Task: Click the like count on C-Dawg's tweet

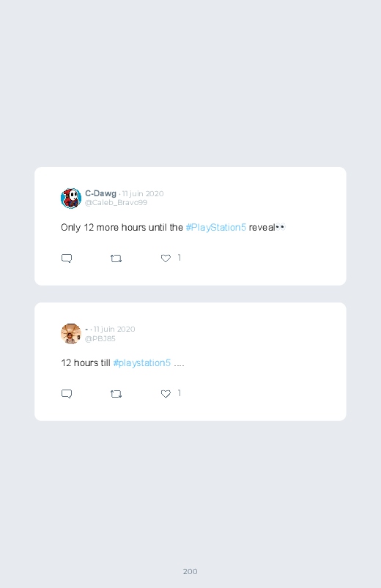Action: (x=180, y=258)
